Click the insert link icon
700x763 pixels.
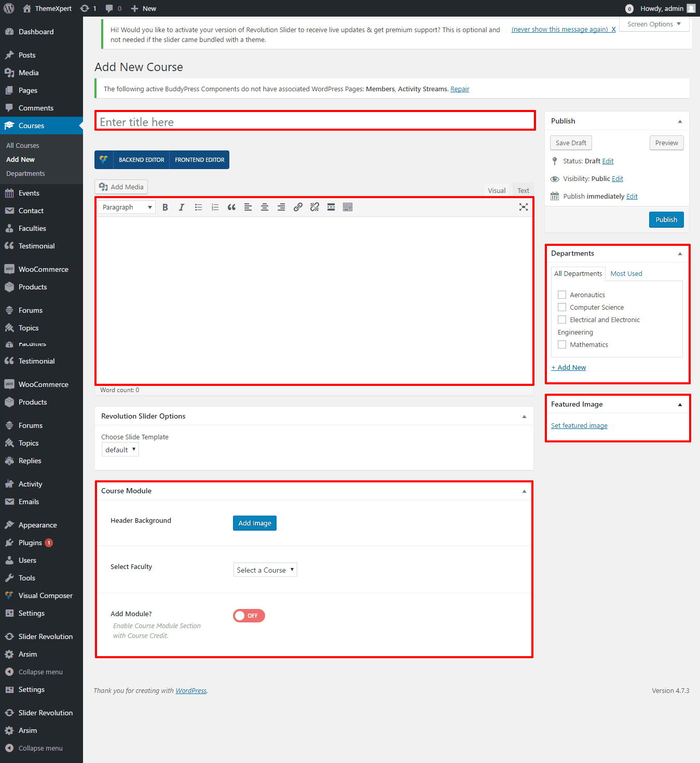[298, 207]
